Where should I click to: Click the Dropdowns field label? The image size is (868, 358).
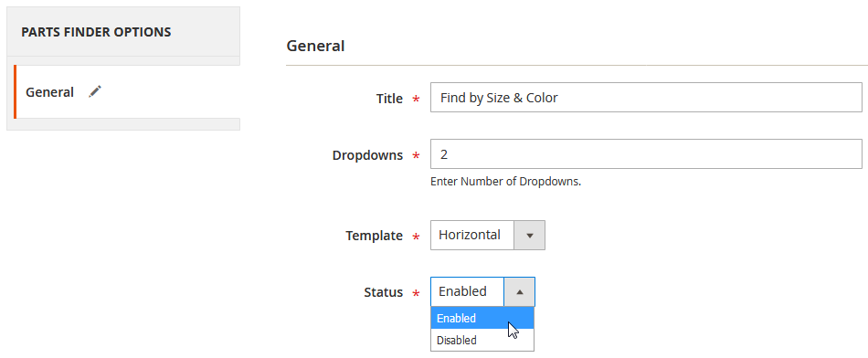[x=367, y=155]
